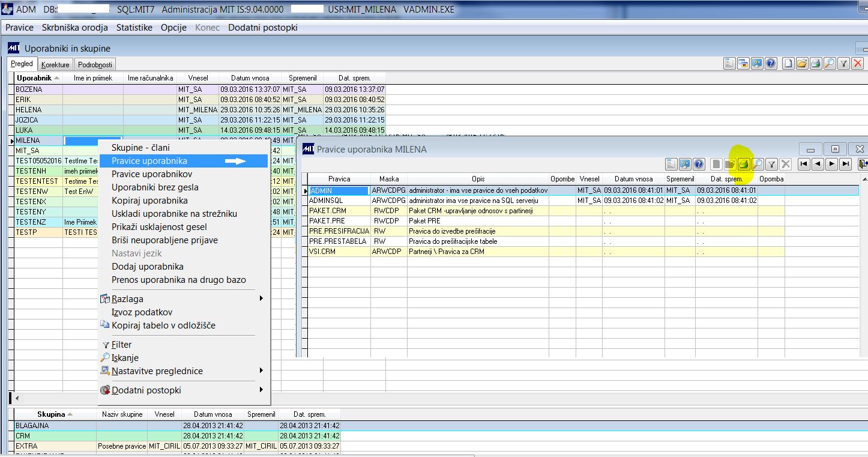Click the blue help question mark in main toolbar

click(x=771, y=64)
